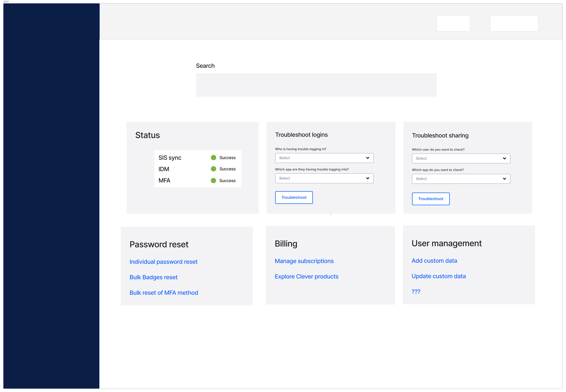The height and width of the screenshot is (392, 566).
Task: Open 'Which user do you want to check' dropdown
Action: tap(461, 158)
